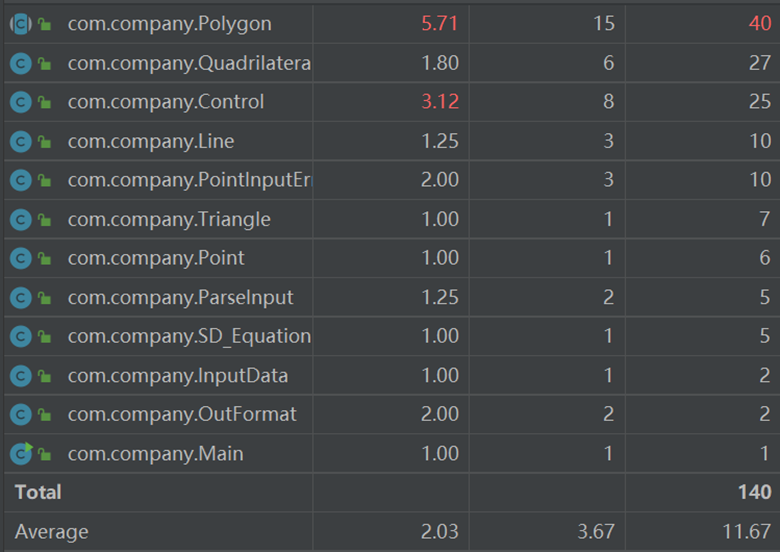
Task: Click the red 3.12 value for Control
Action: [x=440, y=102]
